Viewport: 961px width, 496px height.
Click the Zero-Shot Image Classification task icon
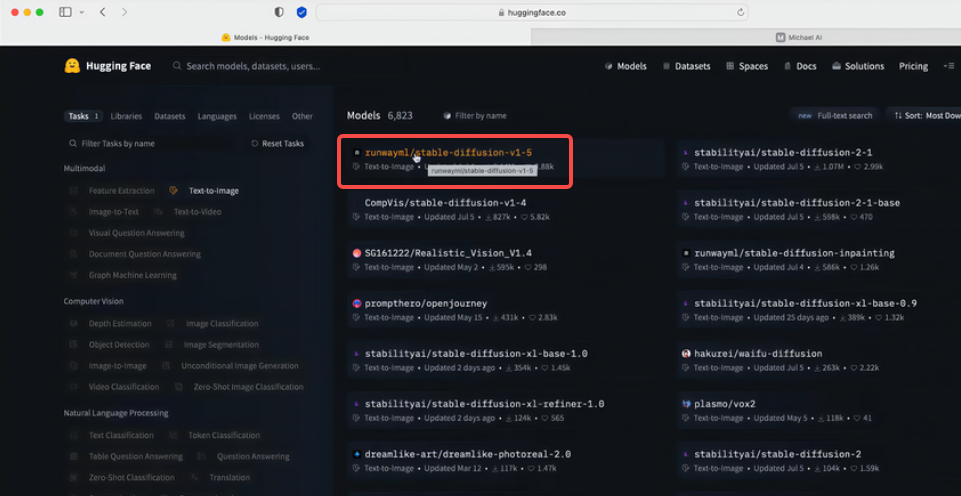point(178,387)
